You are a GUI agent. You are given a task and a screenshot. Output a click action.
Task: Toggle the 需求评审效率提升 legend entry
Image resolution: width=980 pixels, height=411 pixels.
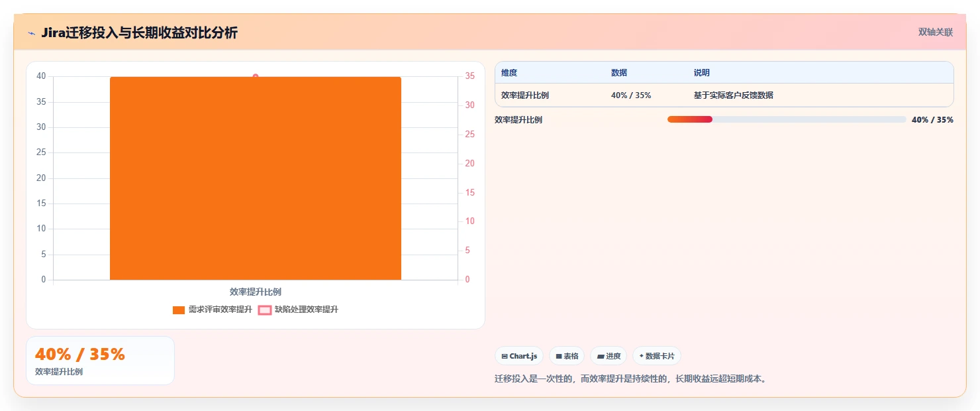tap(212, 310)
